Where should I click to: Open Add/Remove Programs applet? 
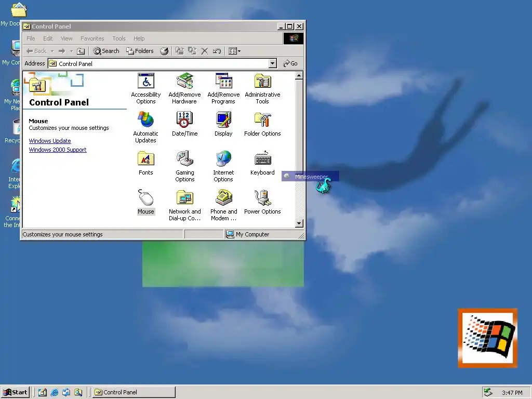[x=223, y=88]
